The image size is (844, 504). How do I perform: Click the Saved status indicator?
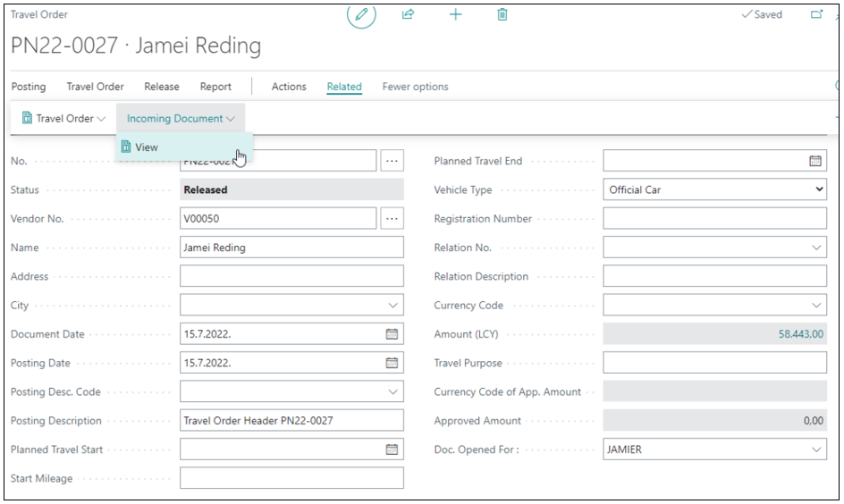pyautogui.click(x=762, y=14)
